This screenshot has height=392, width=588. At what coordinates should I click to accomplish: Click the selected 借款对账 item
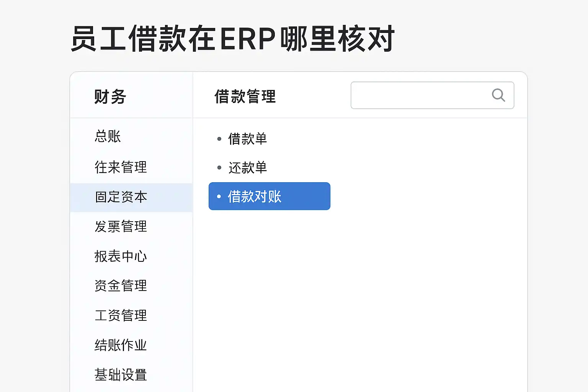pos(269,196)
